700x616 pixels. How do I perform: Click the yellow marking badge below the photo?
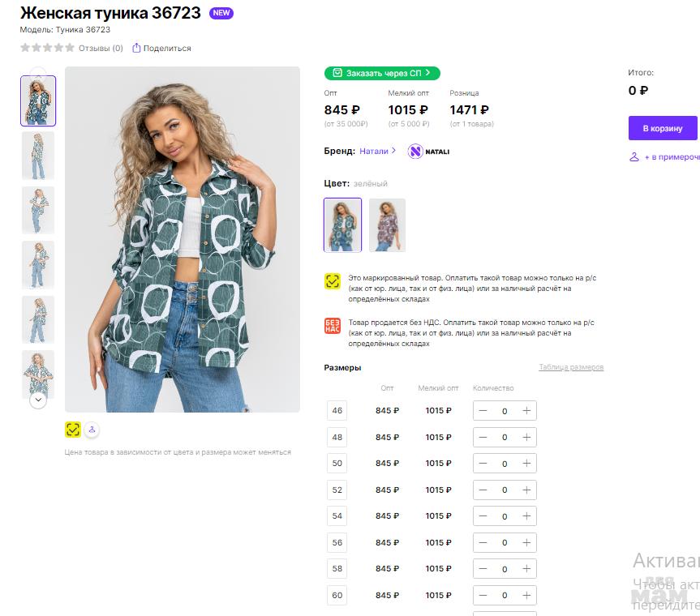click(x=73, y=430)
